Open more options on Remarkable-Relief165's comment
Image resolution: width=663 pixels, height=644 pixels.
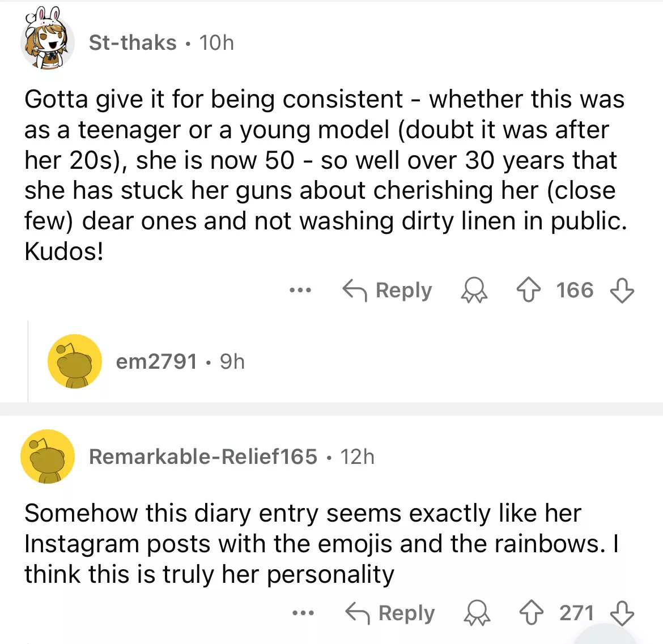coord(303,613)
